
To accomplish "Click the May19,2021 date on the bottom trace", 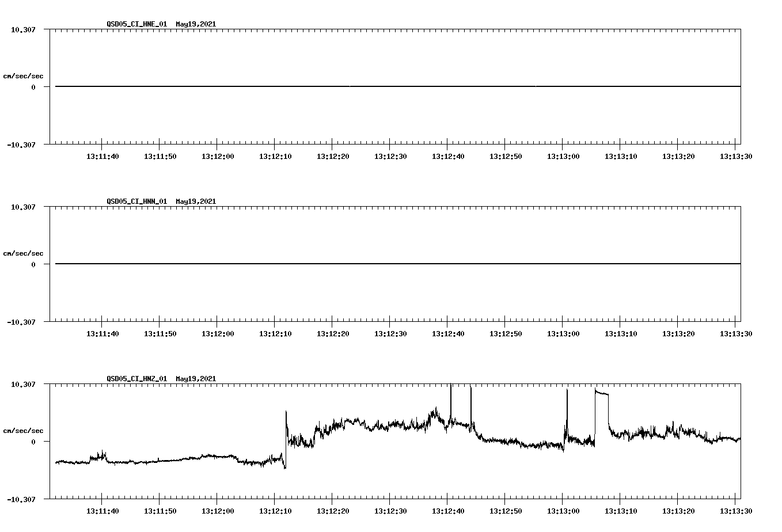I will [x=196, y=379].
